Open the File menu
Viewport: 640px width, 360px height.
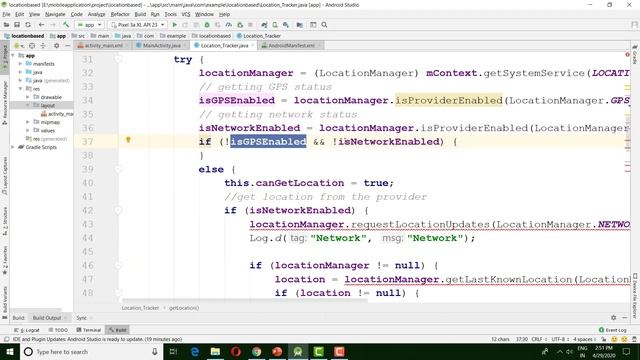pyautogui.click(x=6, y=14)
